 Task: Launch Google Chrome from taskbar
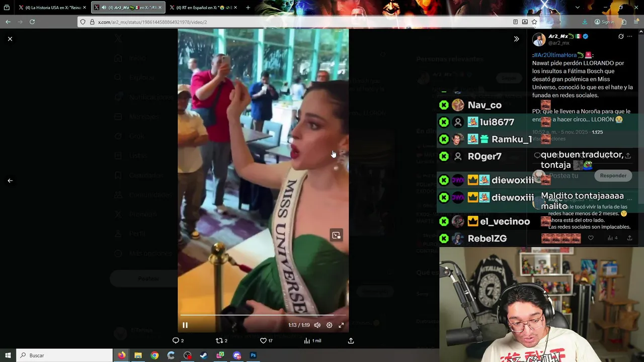click(154, 355)
